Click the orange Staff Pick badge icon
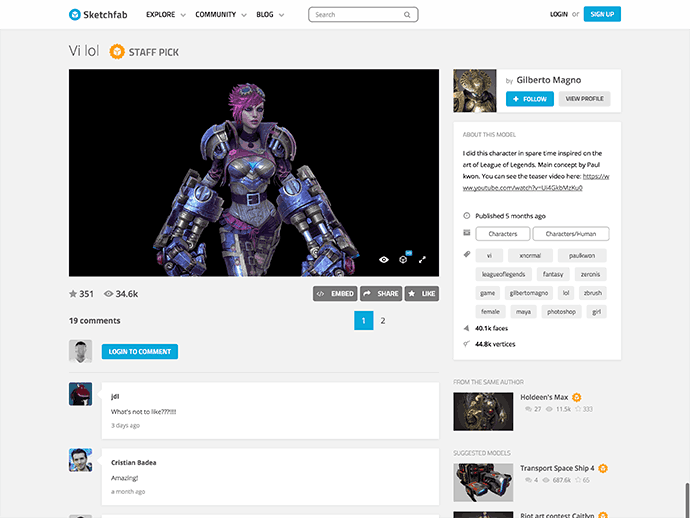This screenshot has width=690, height=518. pos(117,52)
